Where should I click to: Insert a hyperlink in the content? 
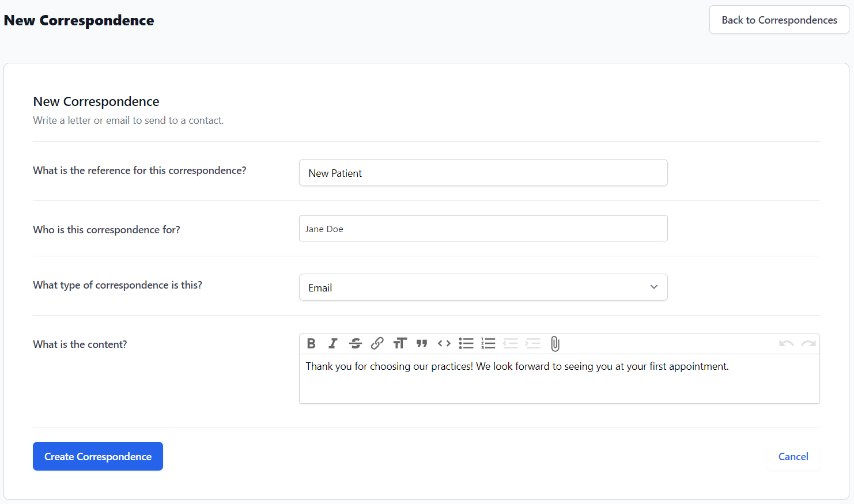coord(377,344)
